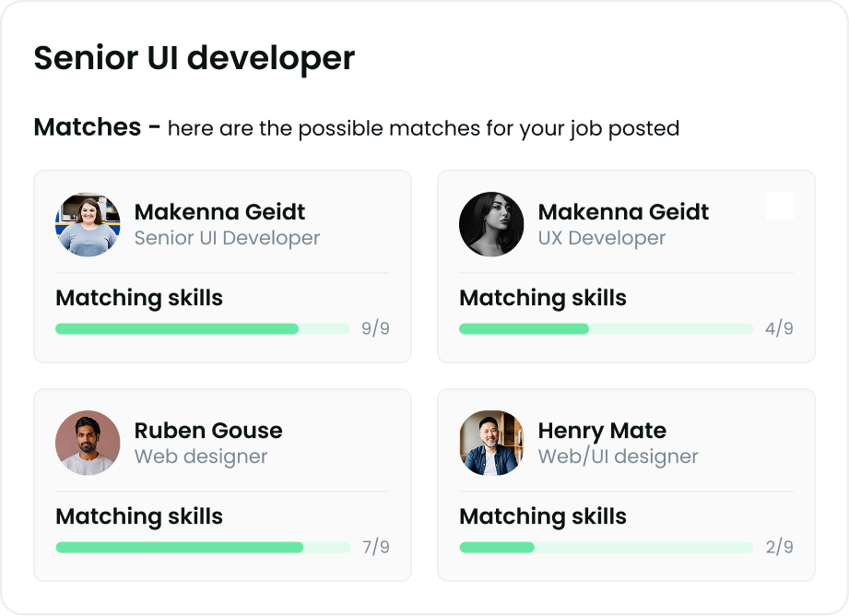The height and width of the screenshot is (616, 849).
Task: Click Makenna Geidt Senior UI Developer's avatar
Action: pos(88,224)
